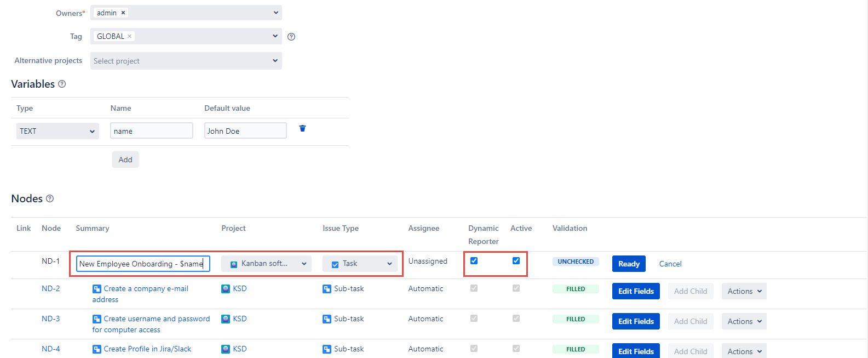Screen dimensions: 868x358
Task: Click the trash icon to delete variable
Action: coord(302,129)
